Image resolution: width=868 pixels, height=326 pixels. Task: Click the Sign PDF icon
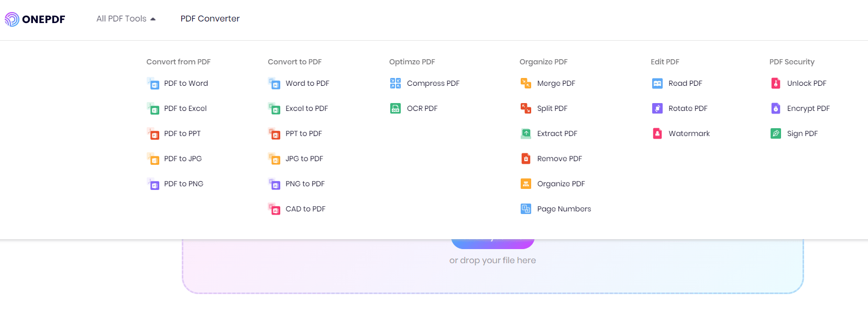pyautogui.click(x=776, y=133)
